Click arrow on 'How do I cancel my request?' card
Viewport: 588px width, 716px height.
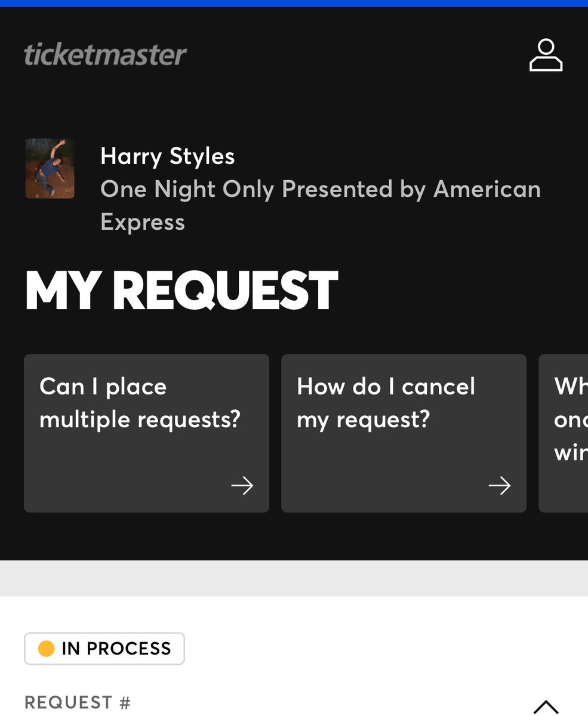pos(500,486)
